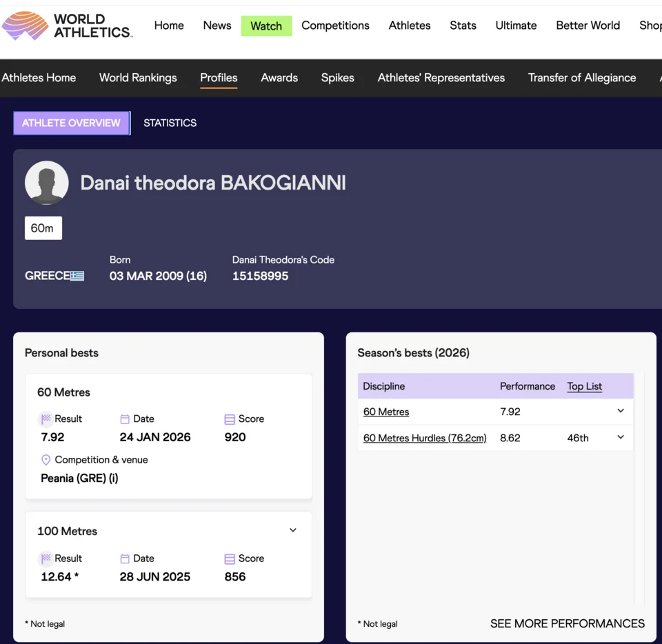Image resolution: width=662 pixels, height=644 pixels.
Task: Click the Top List column header link
Action: coord(585,386)
